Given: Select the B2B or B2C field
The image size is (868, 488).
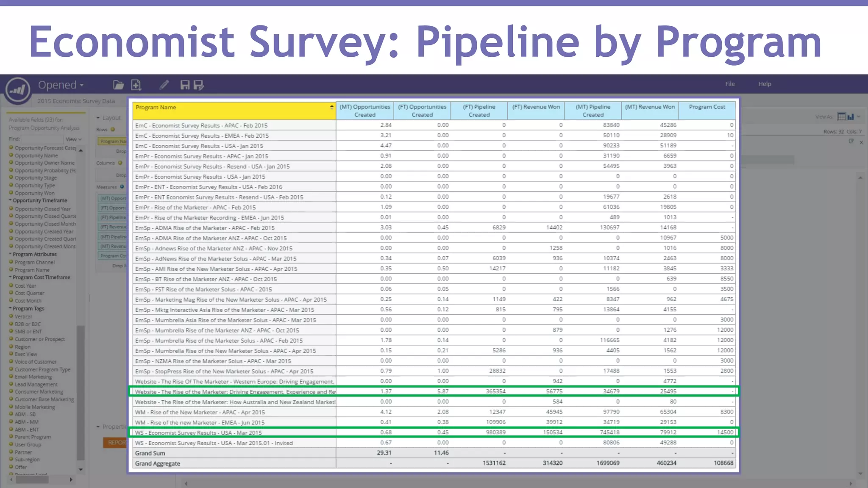Looking at the screenshot, I should (x=28, y=324).
